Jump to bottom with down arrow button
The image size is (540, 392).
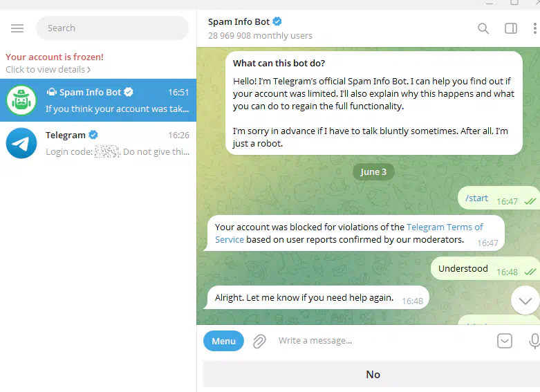525,301
